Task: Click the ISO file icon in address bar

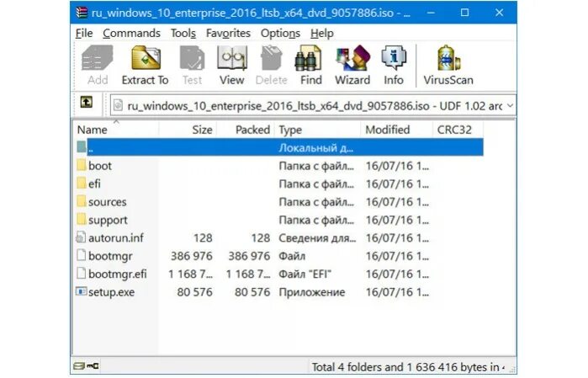Action: (x=118, y=105)
